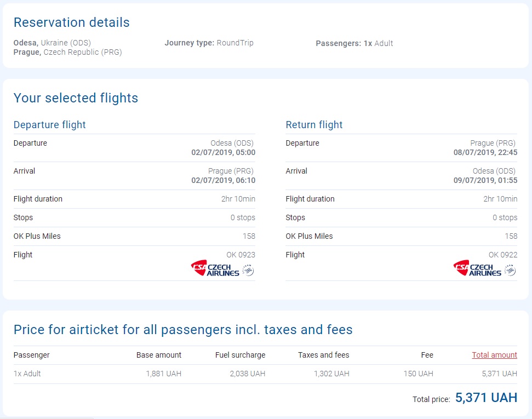Select the Reservation details heading
The image size is (532, 419).
[x=71, y=22]
